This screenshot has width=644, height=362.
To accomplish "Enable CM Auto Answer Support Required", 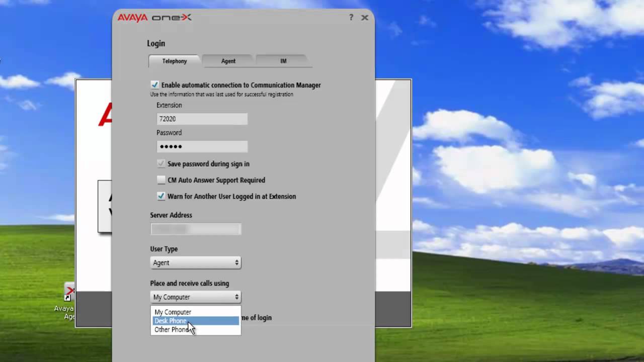I will [x=161, y=180].
